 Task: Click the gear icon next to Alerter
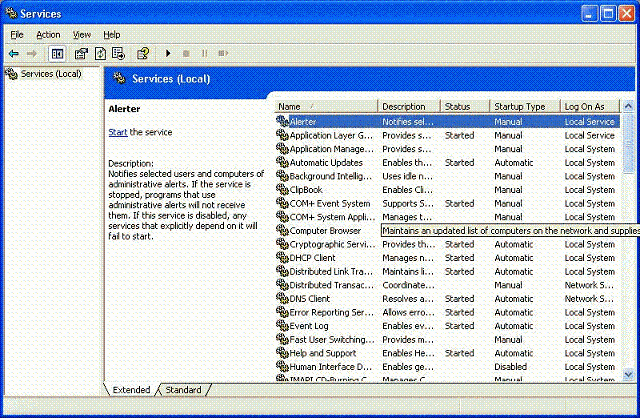(282, 121)
